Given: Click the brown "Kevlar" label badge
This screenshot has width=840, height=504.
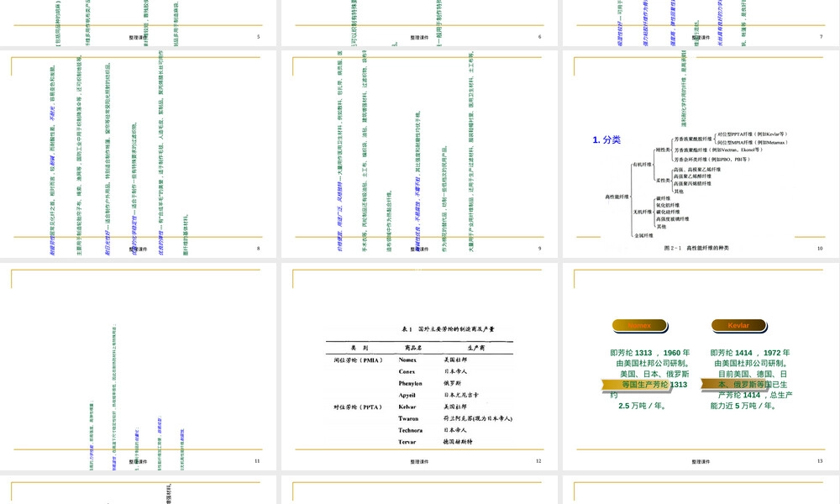Looking at the screenshot, I should 738,326.
